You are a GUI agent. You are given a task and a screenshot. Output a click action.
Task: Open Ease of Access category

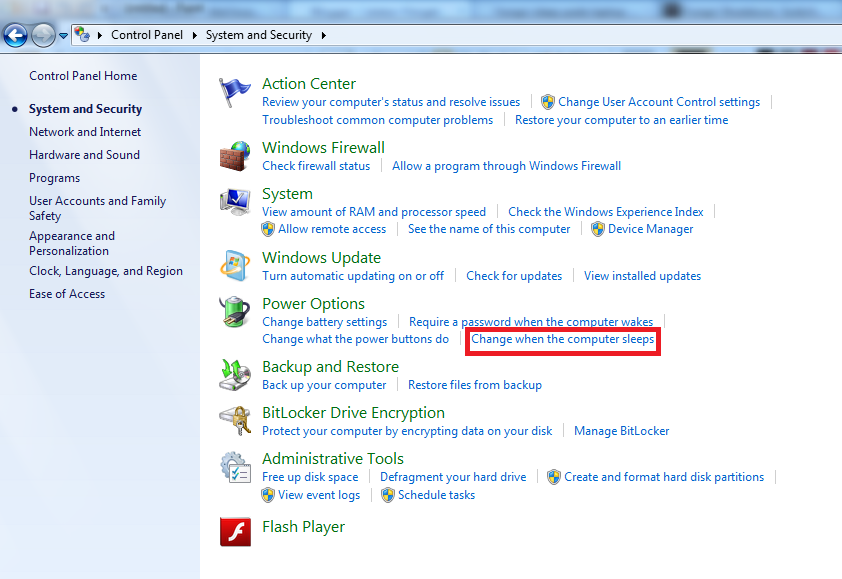click(67, 294)
